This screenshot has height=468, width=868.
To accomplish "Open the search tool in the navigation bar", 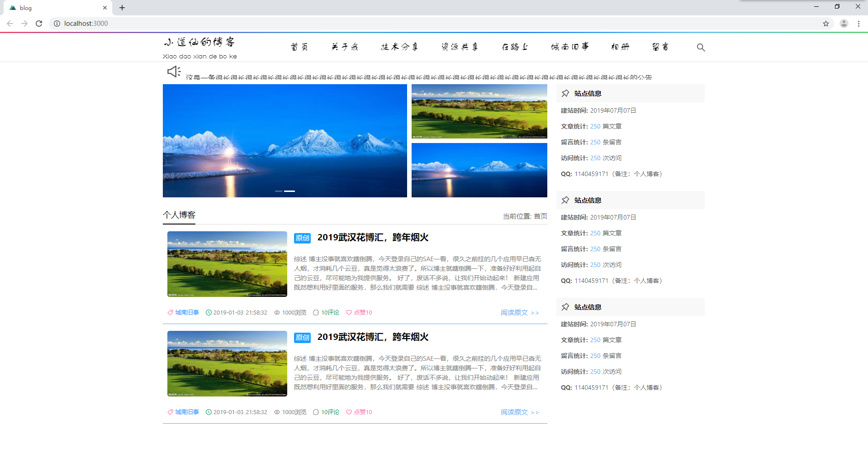I will point(700,47).
